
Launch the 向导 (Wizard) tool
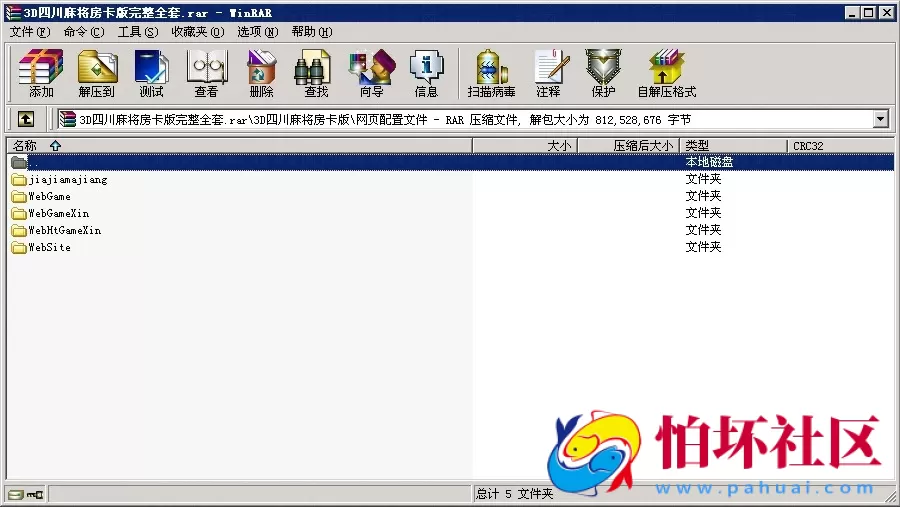371,73
